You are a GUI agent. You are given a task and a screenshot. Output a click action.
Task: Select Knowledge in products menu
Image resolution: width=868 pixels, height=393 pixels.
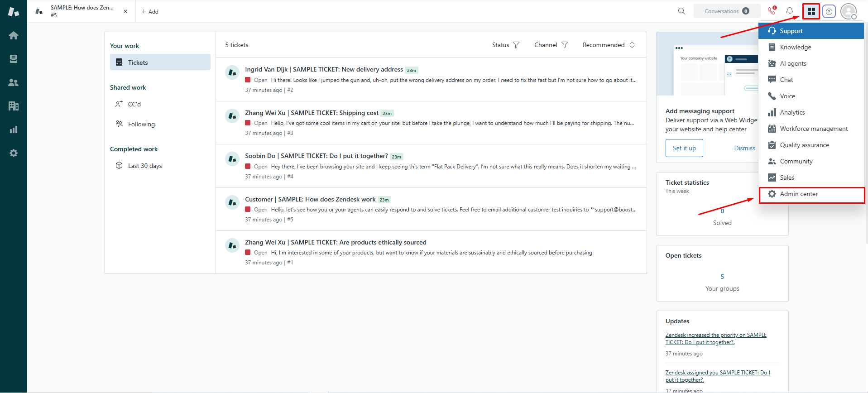point(811,47)
